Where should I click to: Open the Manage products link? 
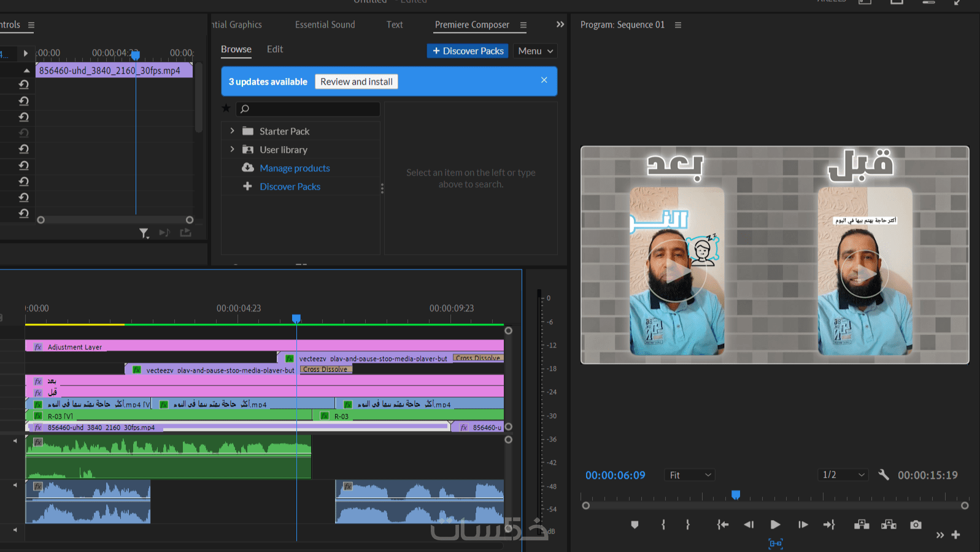pos(295,168)
